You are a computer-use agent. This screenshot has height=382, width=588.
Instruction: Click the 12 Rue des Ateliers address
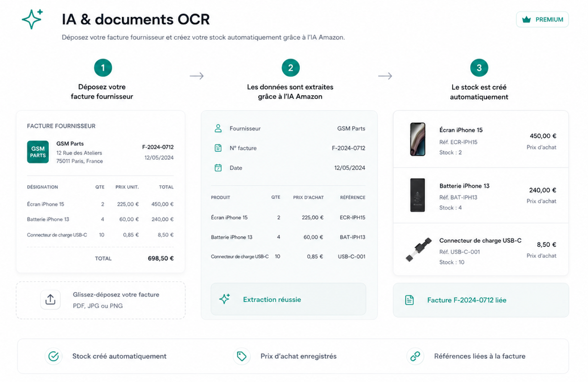tap(79, 153)
